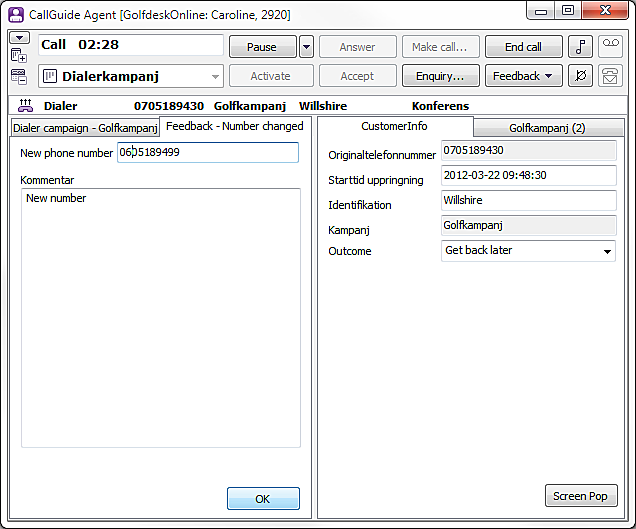This screenshot has width=636, height=529.
Task: Expand the Dialerkampanj combo box
Action: (x=216, y=76)
